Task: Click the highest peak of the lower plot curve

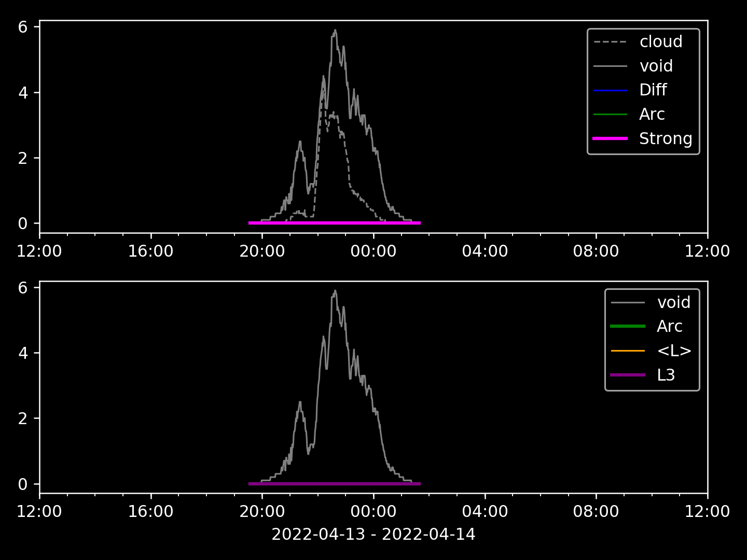Action: pos(335,291)
